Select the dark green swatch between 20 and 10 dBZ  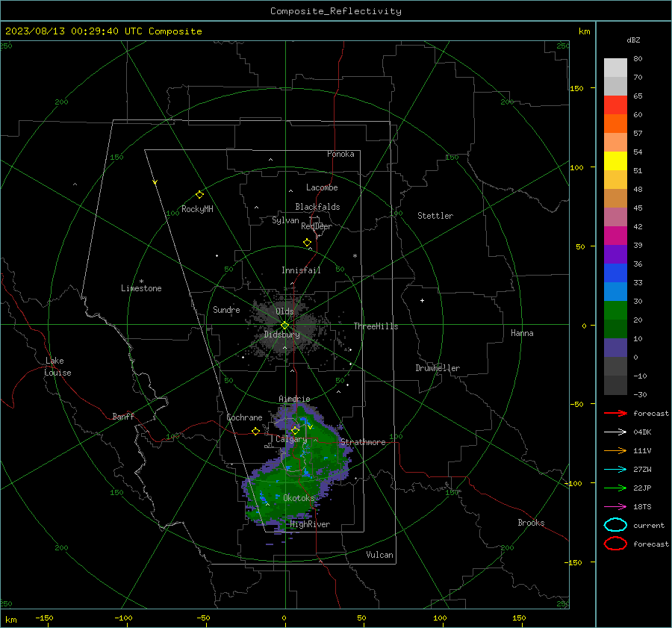(615, 329)
